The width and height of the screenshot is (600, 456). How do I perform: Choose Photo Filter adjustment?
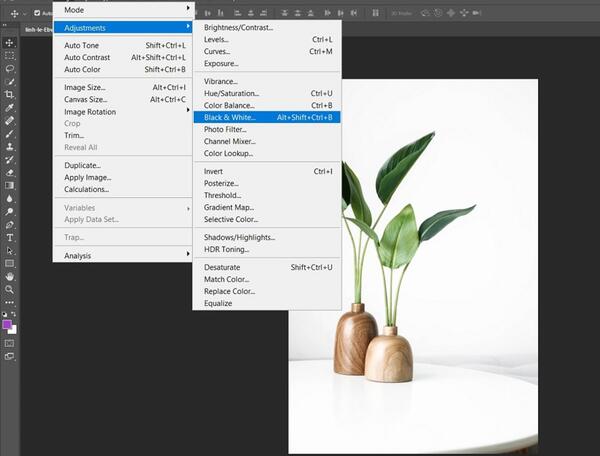(x=267, y=129)
